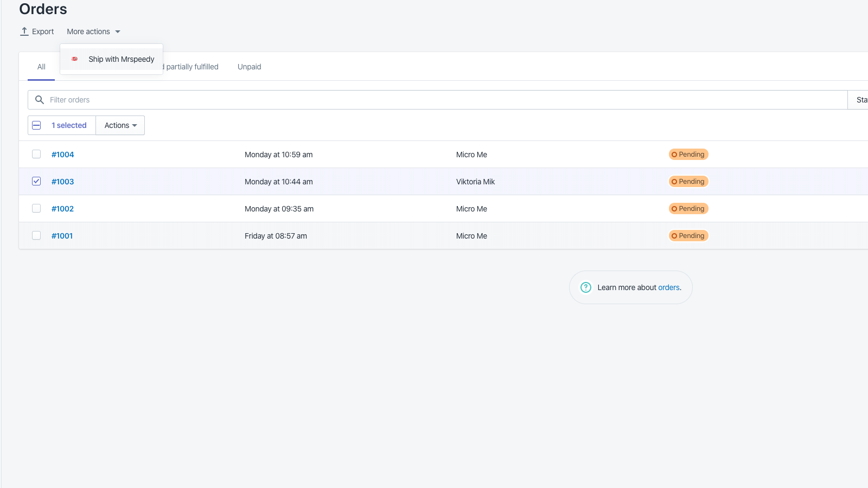This screenshot has height=488, width=868.
Task: Check the checkbox for order #1001
Action: click(36, 235)
